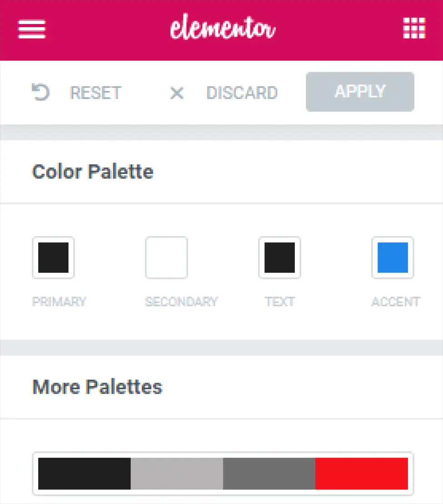443x504 pixels.
Task: Select the red segment of preset palette
Action: [362, 474]
